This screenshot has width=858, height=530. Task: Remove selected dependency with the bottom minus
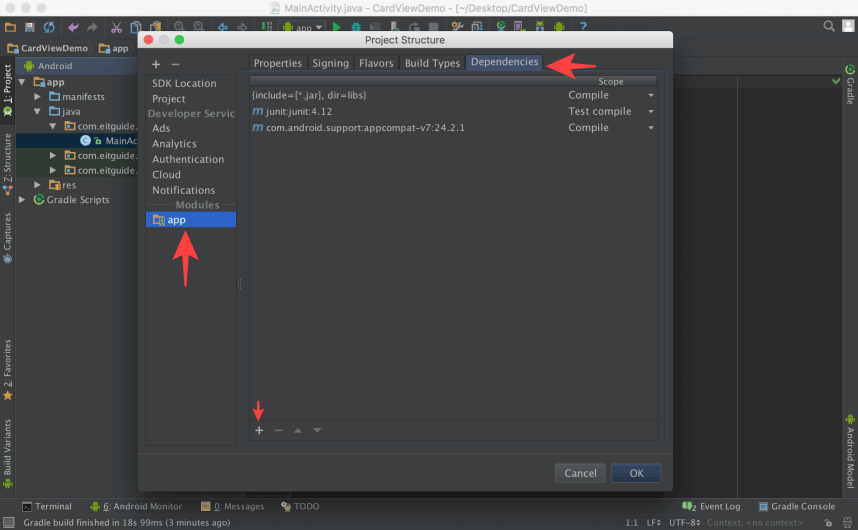279,430
